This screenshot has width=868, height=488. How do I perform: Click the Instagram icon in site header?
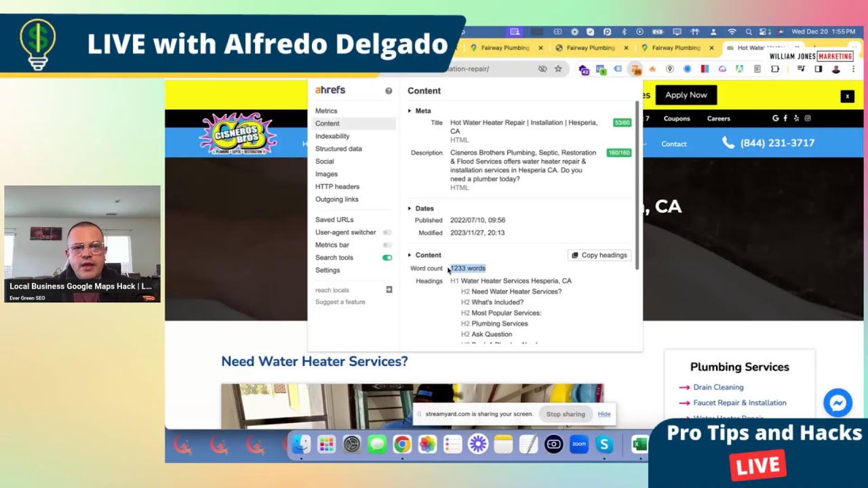pos(808,119)
